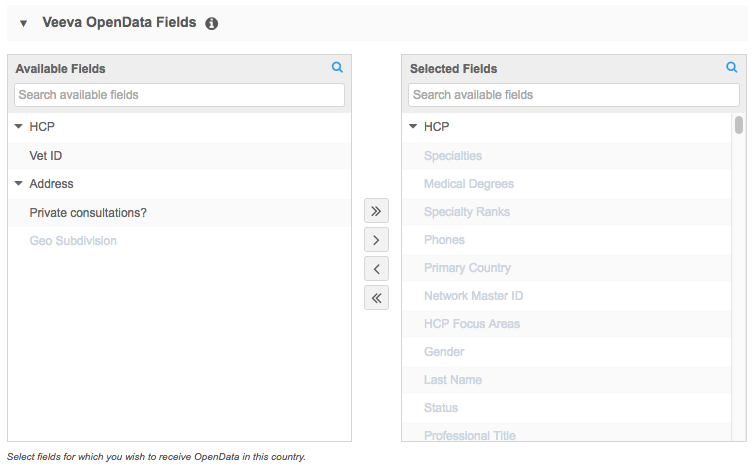
Task: Click the Selected Fields search input box
Action: (x=573, y=95)
